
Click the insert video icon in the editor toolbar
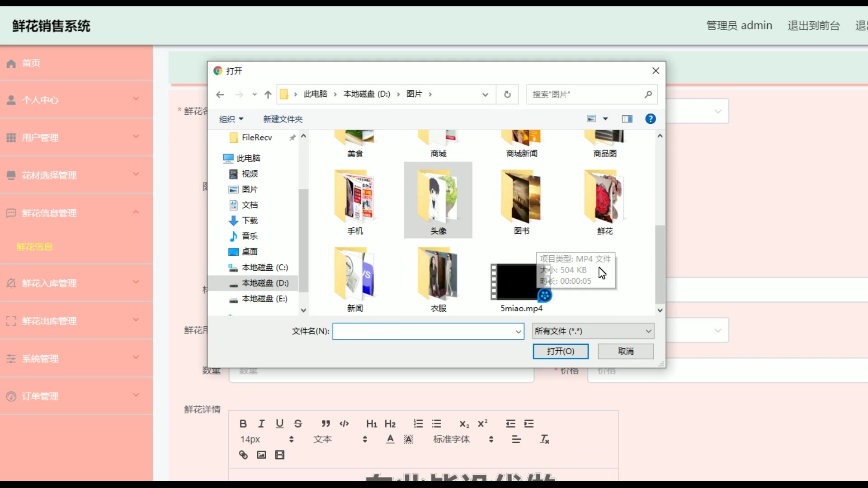pos(280,455)
